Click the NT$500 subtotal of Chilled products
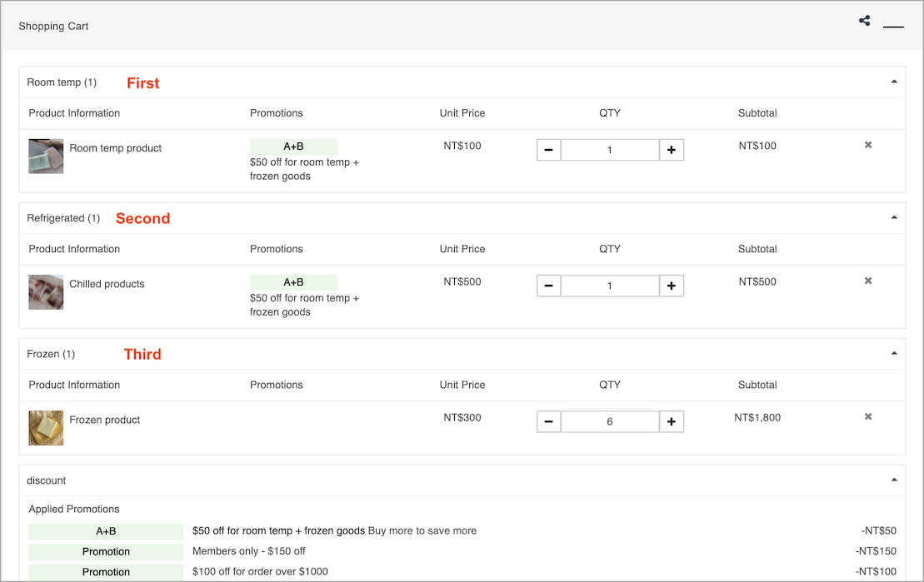This screenshot has width=924, height=582. [x=757, y=281]
